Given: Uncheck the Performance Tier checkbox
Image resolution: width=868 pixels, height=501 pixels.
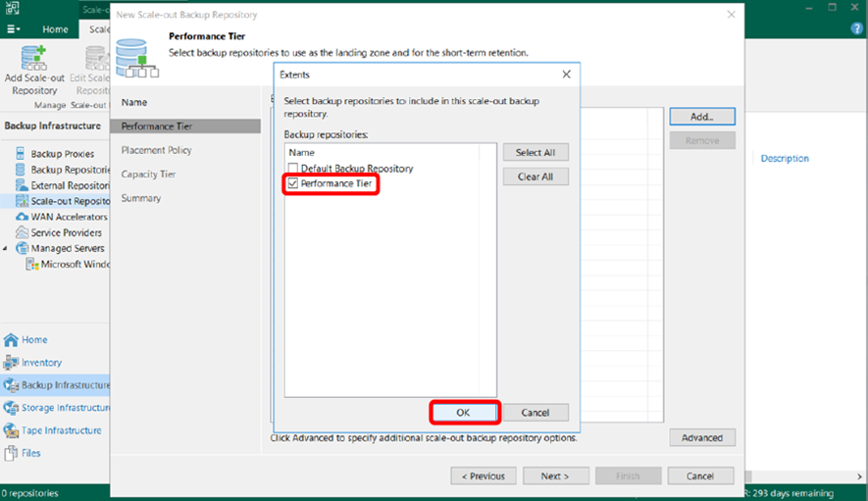Looking at the screenshot, I should coord(293,183).
